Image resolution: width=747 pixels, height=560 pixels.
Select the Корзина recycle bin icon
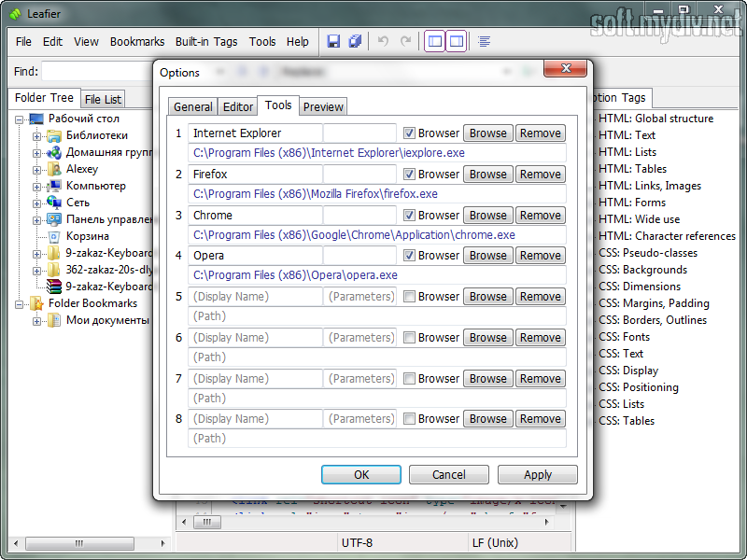[54, 236]
